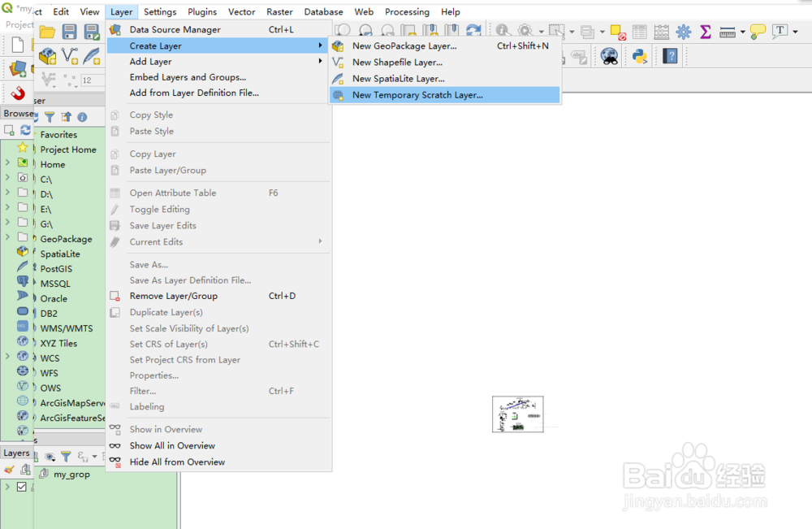This screenshot has height=529, width=812.
Task: Click the New GeoPackage Layer toolbar icon
Action: coord(47,55)
